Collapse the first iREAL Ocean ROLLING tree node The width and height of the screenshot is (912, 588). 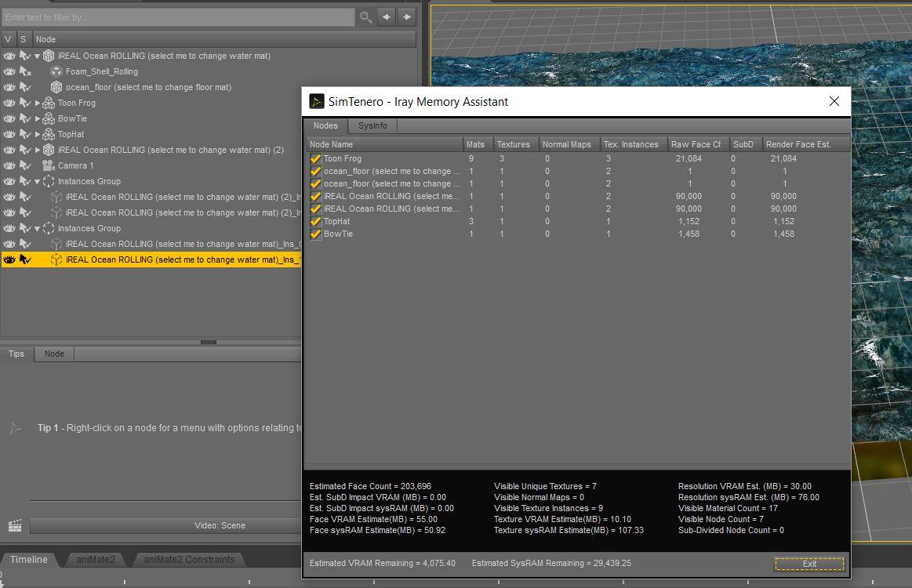pyautogui.click(x=37, y=56)
